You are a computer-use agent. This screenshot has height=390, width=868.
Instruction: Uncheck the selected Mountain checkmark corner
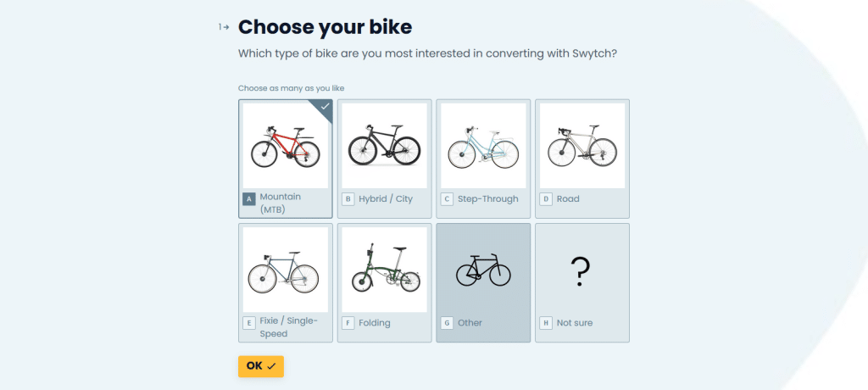[322, 108]
